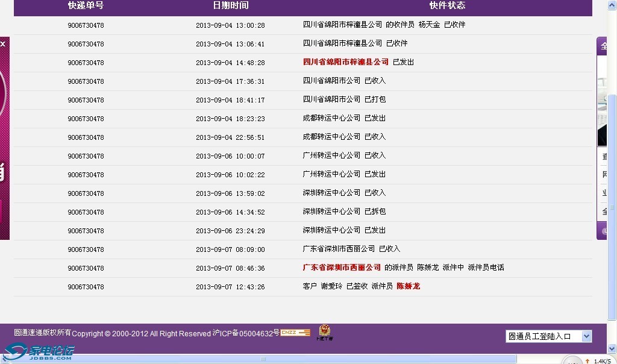Click the 快件状态 column header
Screen dimensions: 617x364
pos(447,5)
